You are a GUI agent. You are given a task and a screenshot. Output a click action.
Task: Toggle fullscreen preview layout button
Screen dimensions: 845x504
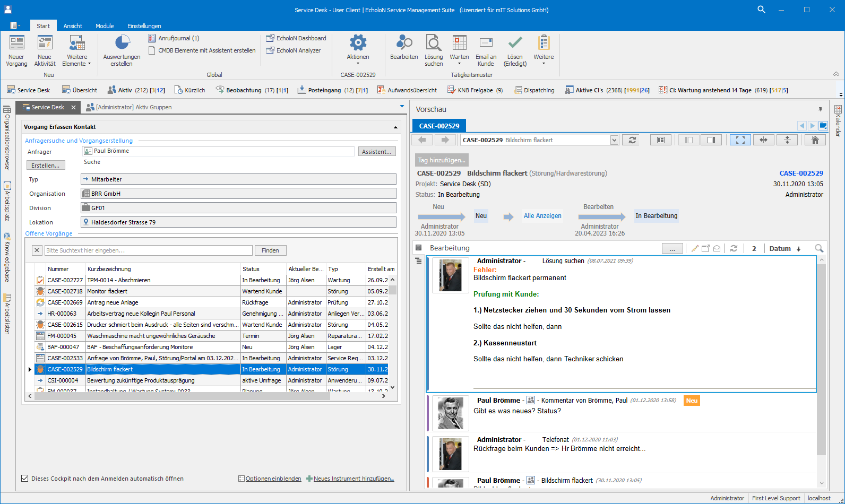(x=740, y=140)
